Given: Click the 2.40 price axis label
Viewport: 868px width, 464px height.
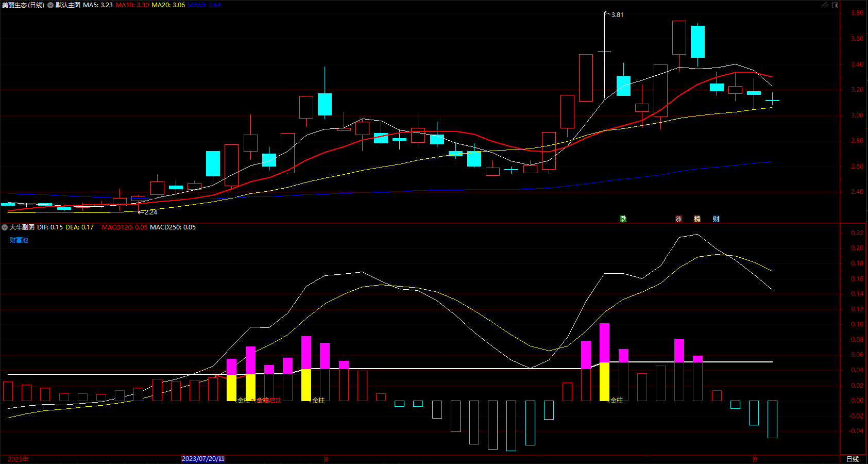Looking at the screenshot, I should click(857, 192).
